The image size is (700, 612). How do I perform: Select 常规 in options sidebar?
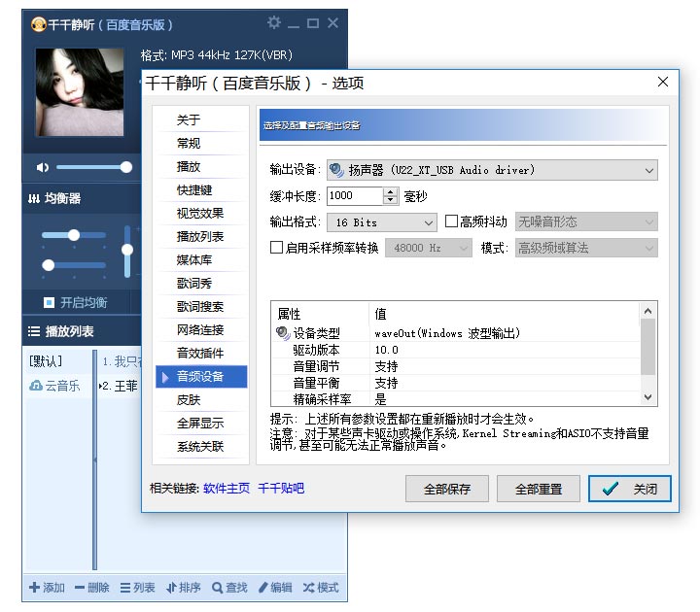(x=201, y=143)
